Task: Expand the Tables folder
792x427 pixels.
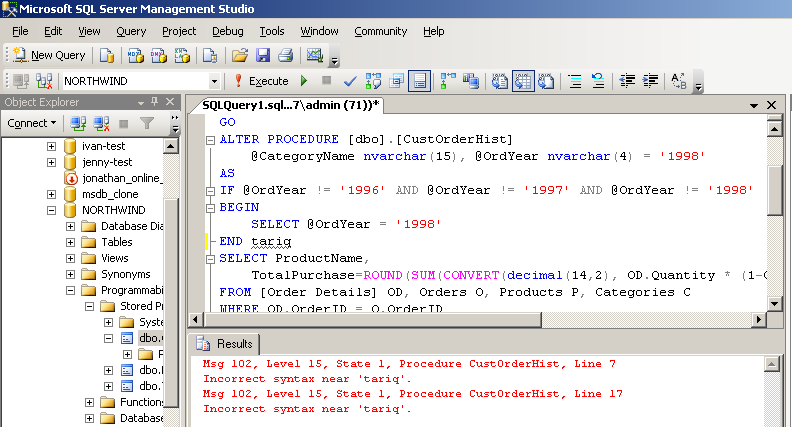Action: point(70,242)
